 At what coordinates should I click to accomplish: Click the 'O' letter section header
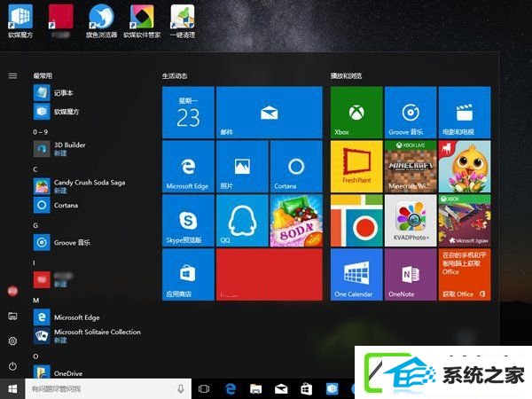pyautogui.click(x=35, y=356)
